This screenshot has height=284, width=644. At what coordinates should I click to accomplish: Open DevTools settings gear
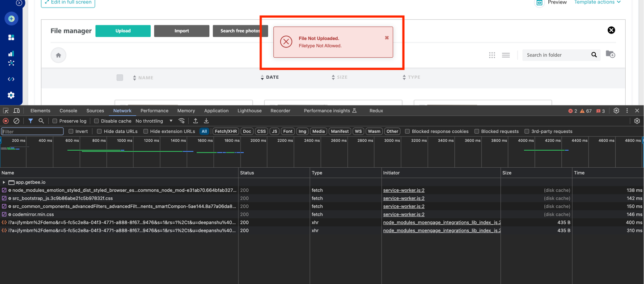[616, 110]
